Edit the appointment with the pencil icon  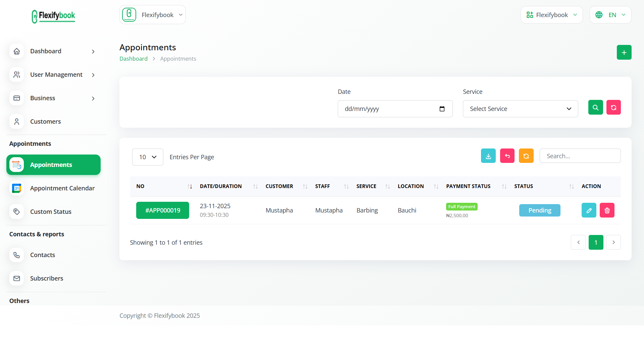pos(589,210)
